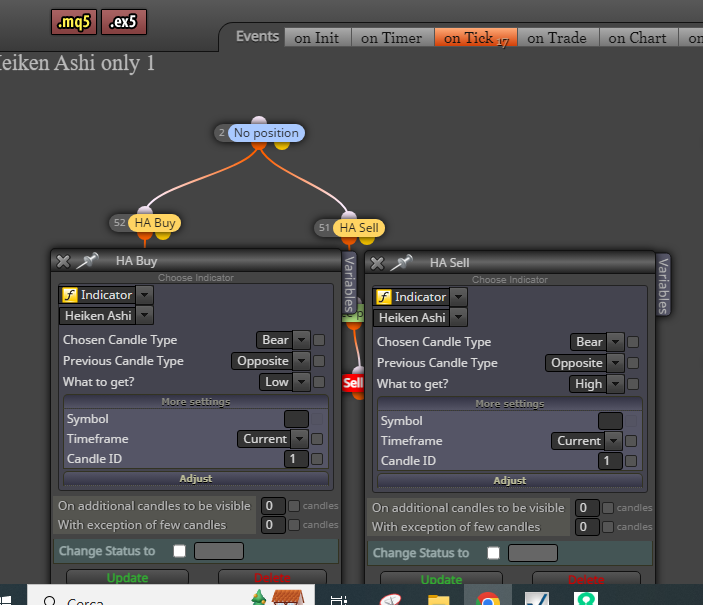The width and height of the screenshot is (703, 605).
Task: Select the HA Sell block node
Action: click(x=359, y=228)
